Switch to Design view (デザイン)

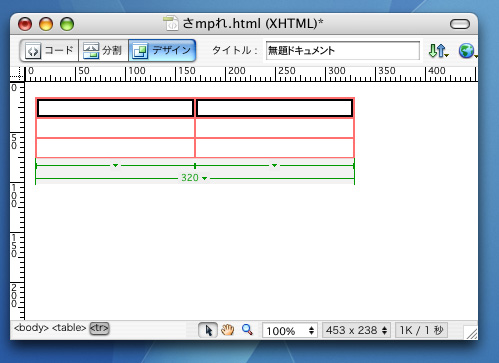pyautogui.click(x=162, y=51)
